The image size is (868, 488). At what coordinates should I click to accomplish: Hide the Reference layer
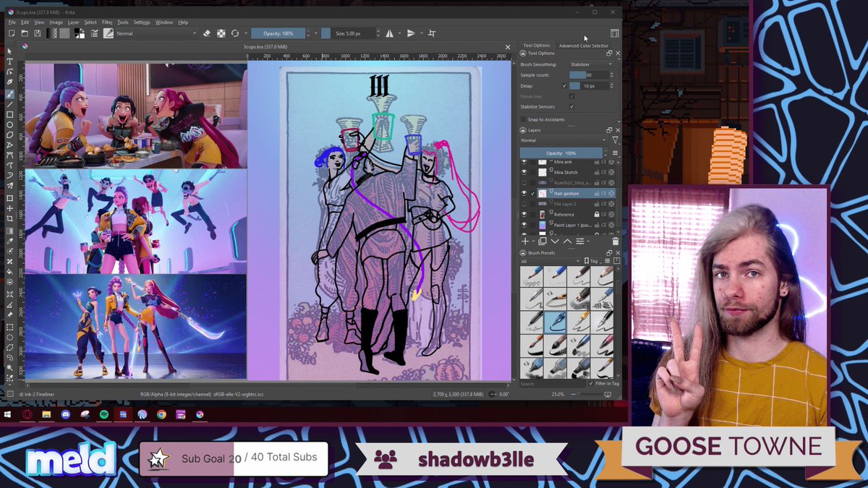pyautogui.click(x=524, y=215)
